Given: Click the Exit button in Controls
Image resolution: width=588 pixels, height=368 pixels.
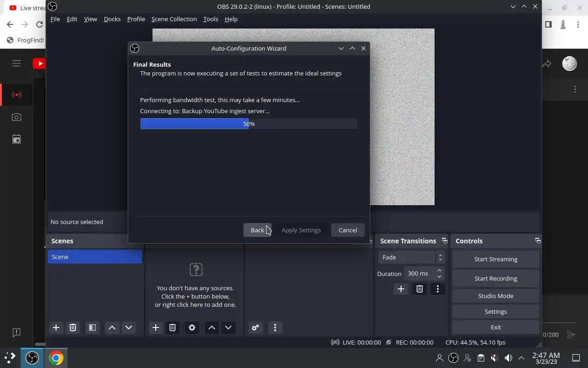Looking at the screenshot, I should click(x=496, y=327).
